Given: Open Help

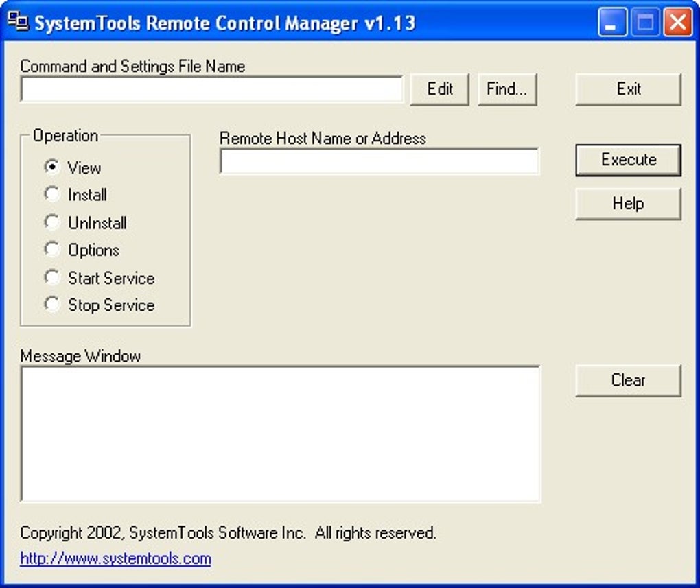Looking at the screenshot, I should pos(629,204).
